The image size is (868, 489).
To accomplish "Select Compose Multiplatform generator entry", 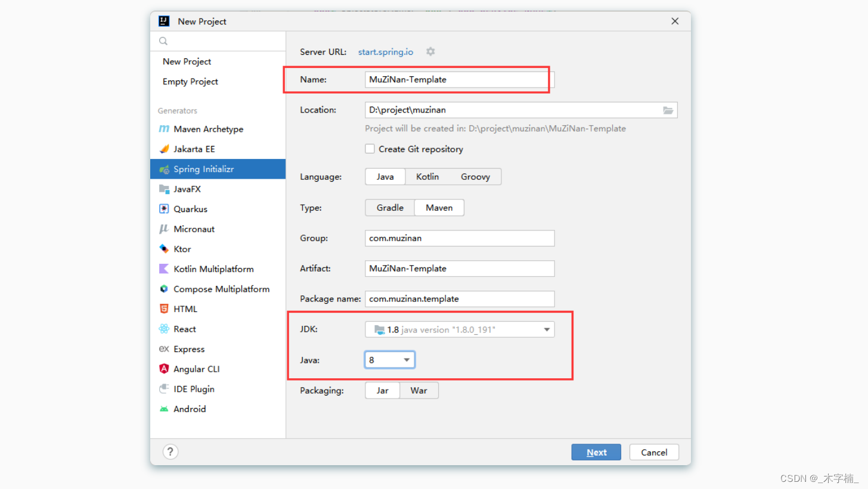I will tap(218, 289).
